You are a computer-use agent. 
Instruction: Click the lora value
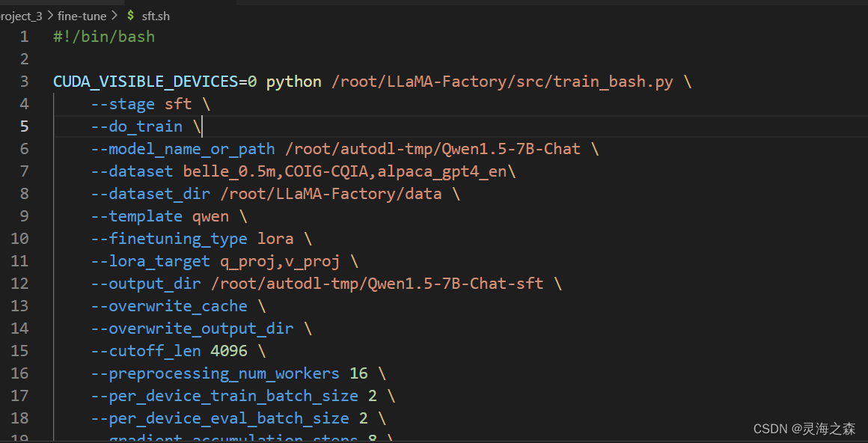[275, 239]
